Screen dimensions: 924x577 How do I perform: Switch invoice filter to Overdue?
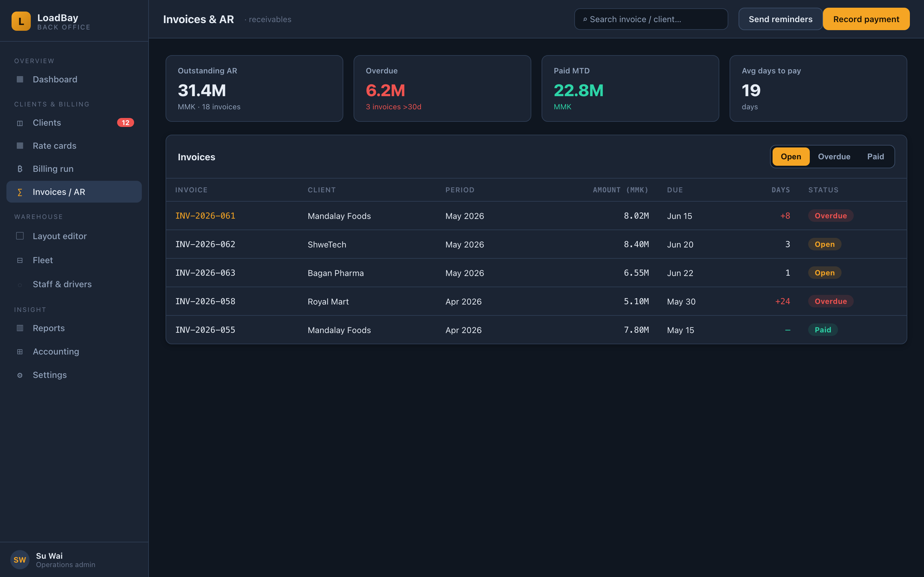(834, 156)
